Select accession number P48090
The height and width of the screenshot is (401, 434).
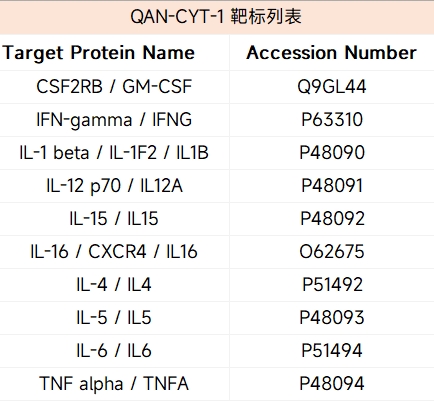pos(332,153)
